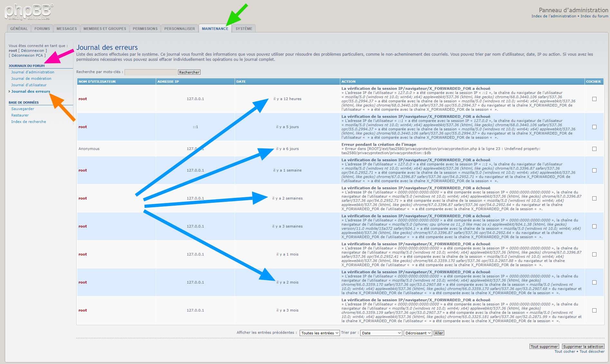Open Journal de modération link
The width and height of the screenshot is (610, 364).
pos(31,79)
